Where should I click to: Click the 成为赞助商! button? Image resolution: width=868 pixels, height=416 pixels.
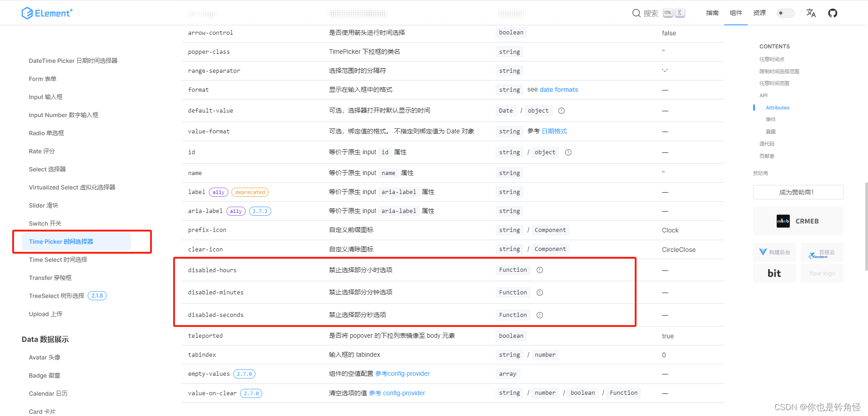click(797, 192)
